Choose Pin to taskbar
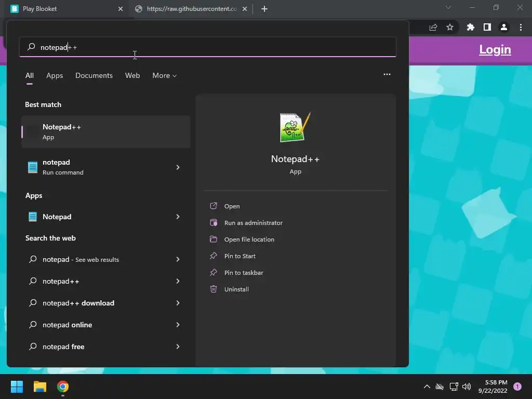532x399 pixels. (x=244, y=273)
